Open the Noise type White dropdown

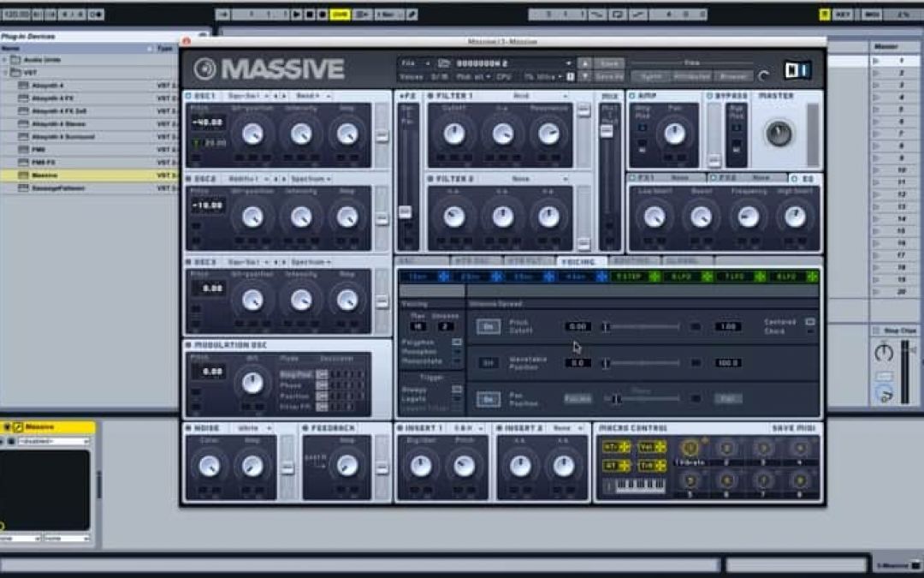(253, 428)
